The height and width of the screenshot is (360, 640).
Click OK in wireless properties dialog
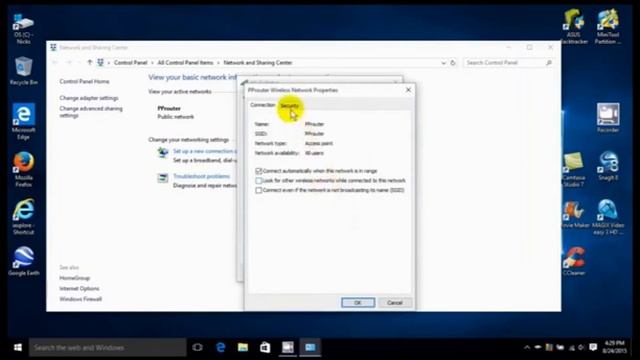point(358,302)
